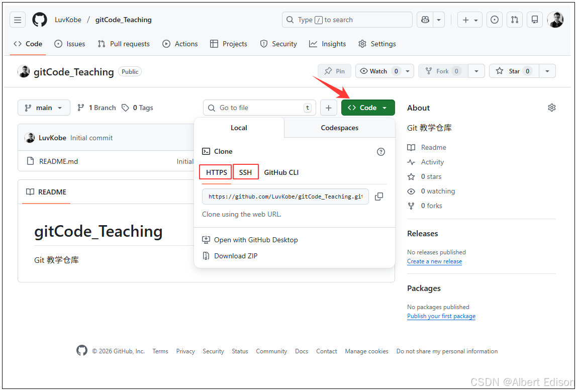Viewport: 577px width, 392px height.
Task: Choose the HTTPS clone option
Action: click(216, 172)
